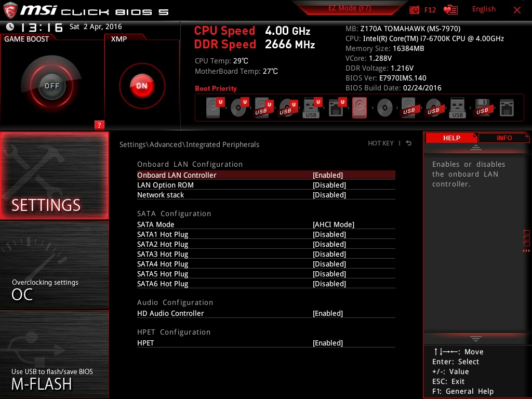The image size is (532, 399).
Task: Go back using the return arrow icon
Action: (409, 143)
